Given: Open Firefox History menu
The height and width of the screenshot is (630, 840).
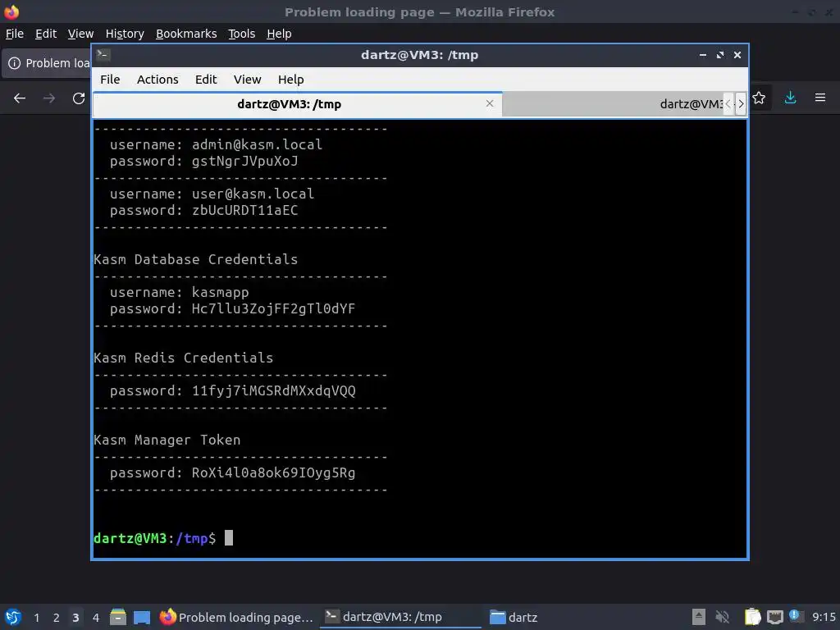Looking at the screenshot, I should click(125, 34).
